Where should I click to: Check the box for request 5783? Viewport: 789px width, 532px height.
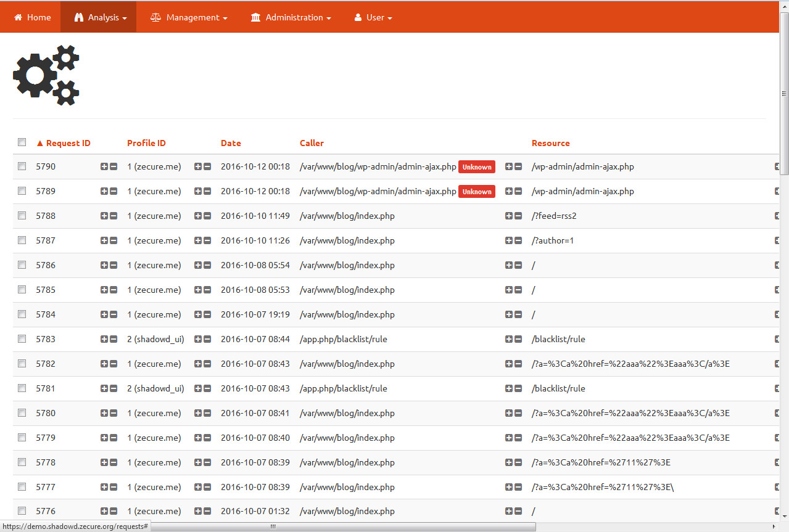(22, 339)
